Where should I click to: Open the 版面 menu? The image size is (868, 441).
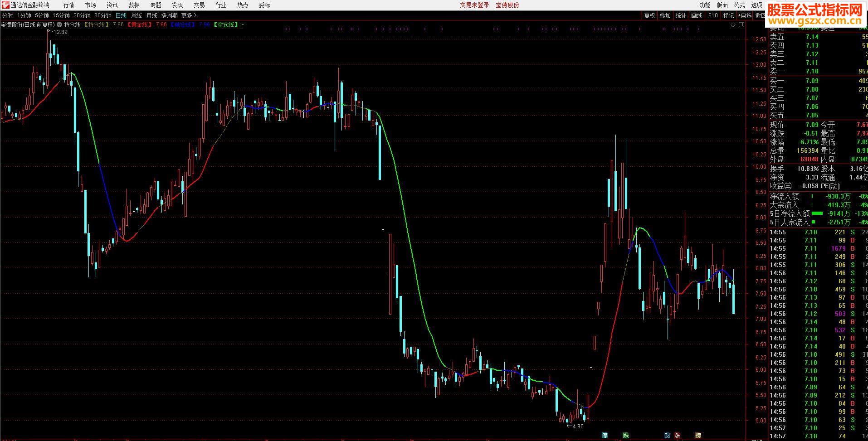722,5
